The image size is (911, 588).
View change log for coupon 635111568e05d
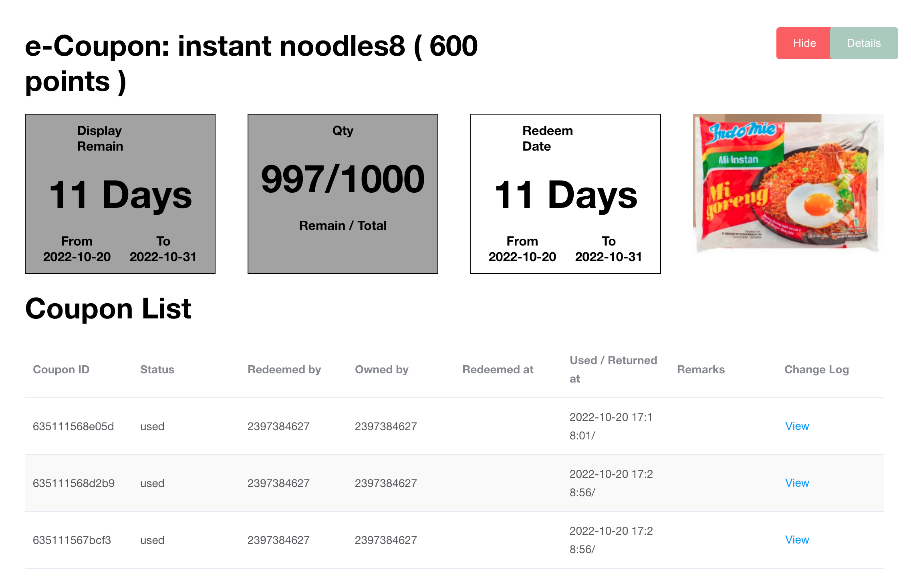[x=797, y=426]
